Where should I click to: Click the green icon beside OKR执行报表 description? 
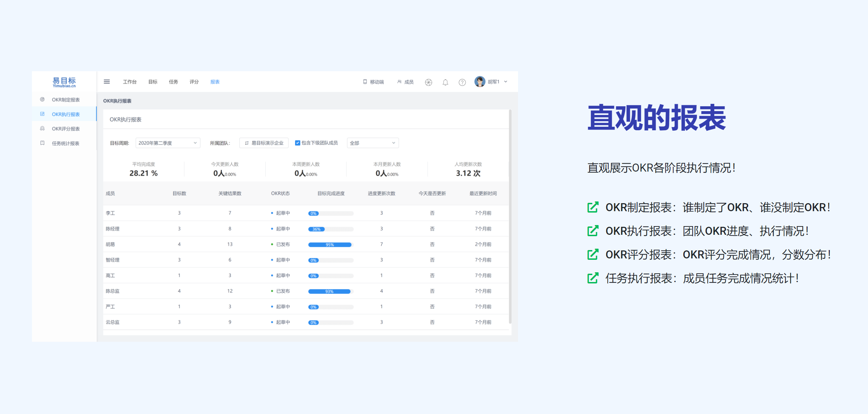pyautogui.click(x=593, y=231)
